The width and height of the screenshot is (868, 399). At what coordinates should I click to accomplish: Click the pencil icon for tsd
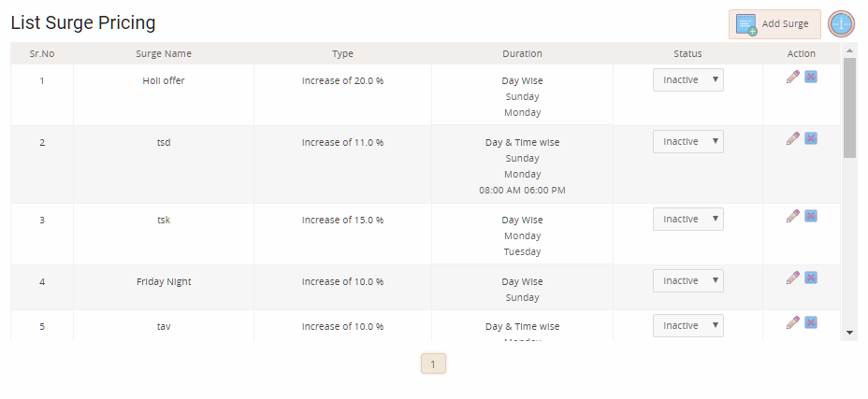tap(793, 138)
